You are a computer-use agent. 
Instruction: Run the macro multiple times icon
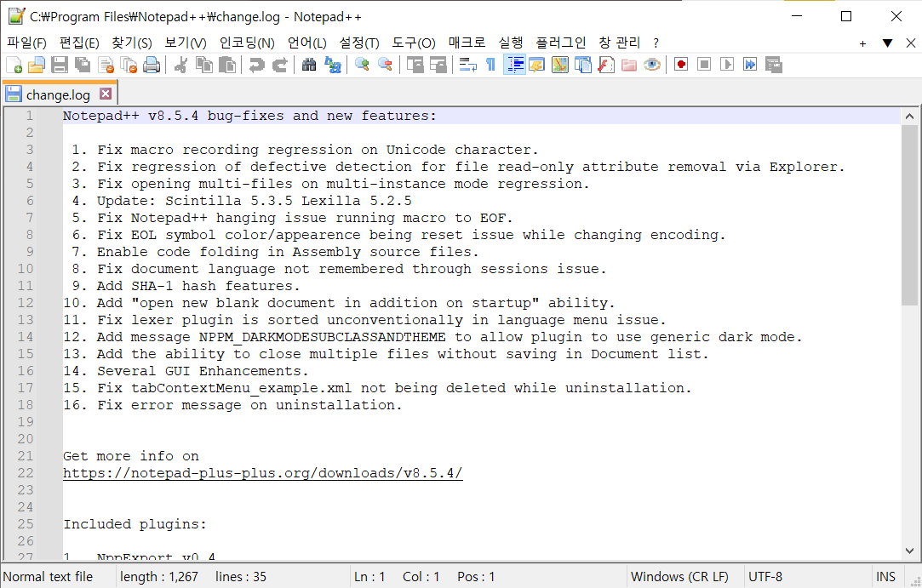[x=750, y=65]
